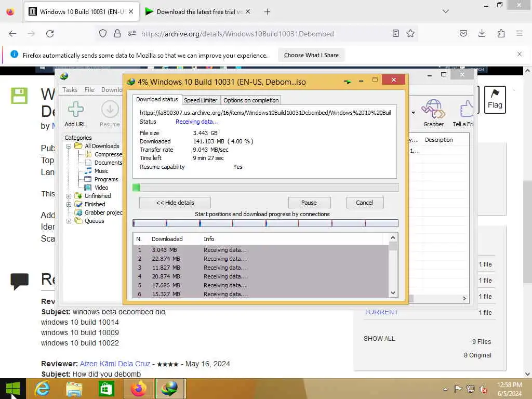
Task: Click the Hide details button
Action: [x=175, y=203]
